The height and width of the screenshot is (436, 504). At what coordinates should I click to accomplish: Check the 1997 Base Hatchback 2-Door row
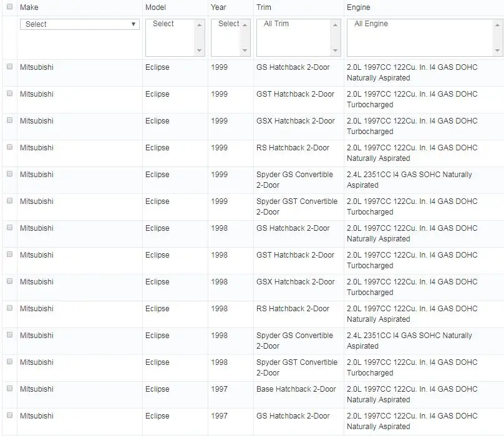pyautogui.click(x=9, y=389)
